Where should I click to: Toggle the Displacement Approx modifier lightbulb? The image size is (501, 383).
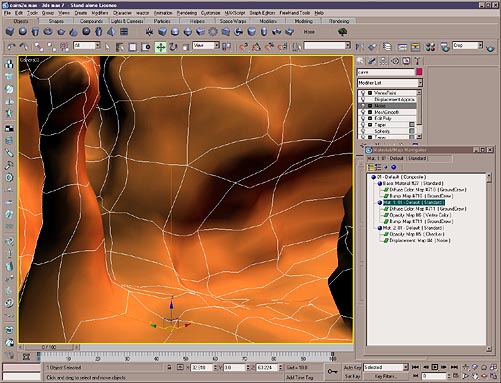(x=363, y=99)
